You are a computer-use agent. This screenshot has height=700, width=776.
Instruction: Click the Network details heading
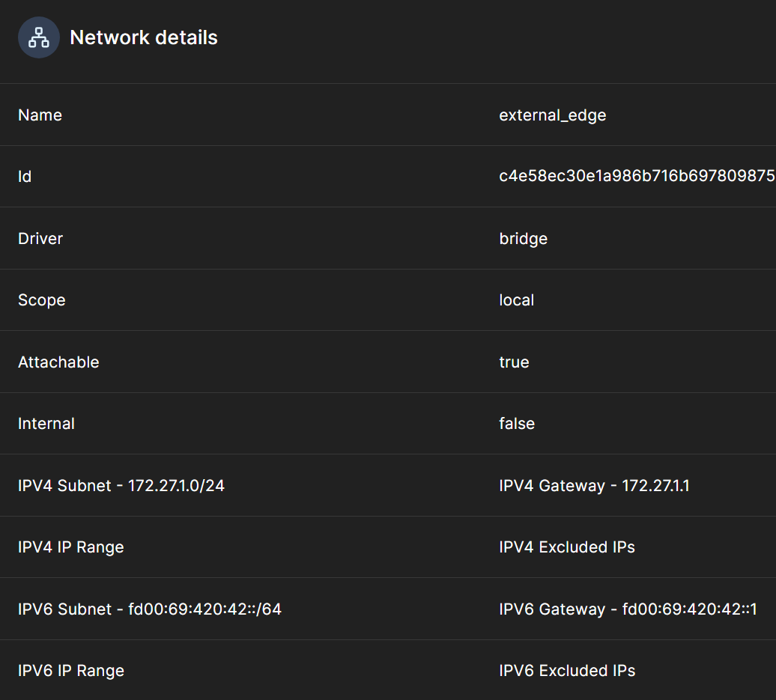143,37
